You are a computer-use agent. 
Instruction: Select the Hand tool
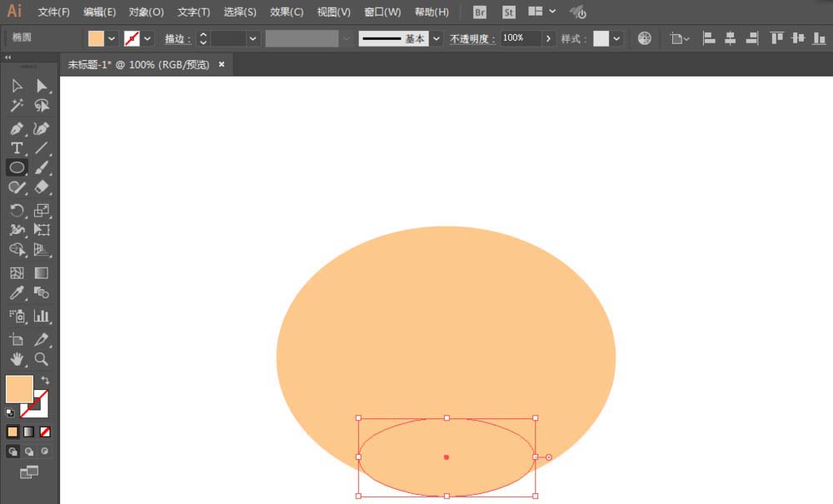[x=17, y=359]
